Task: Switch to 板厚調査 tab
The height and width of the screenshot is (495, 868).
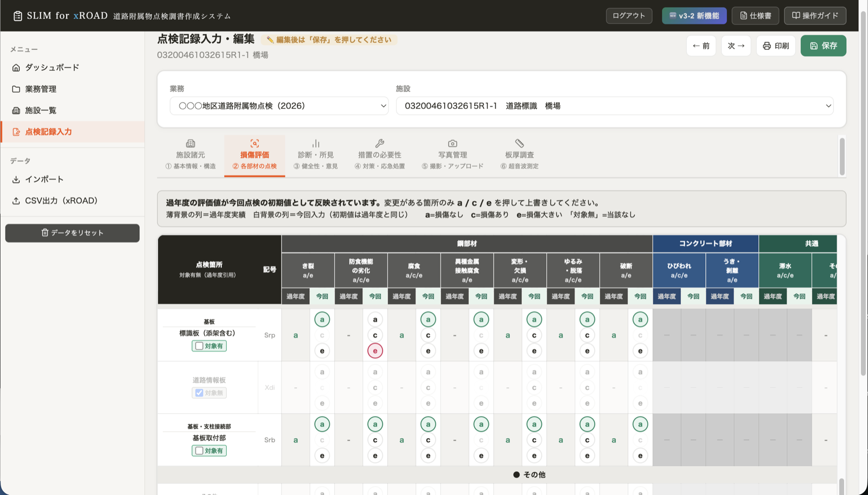Action: click(x=520, y=155)
